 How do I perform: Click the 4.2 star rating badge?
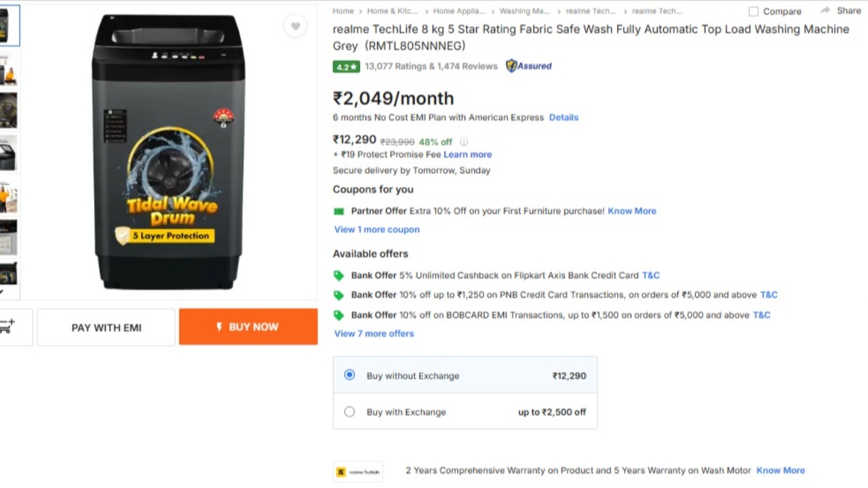click(x=346, y=66)
